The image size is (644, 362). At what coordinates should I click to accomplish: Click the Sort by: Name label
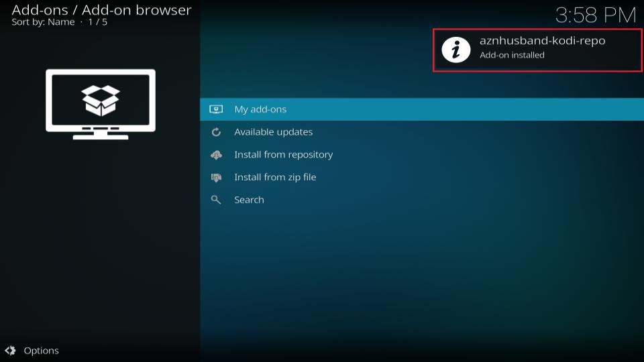point(43,22)
